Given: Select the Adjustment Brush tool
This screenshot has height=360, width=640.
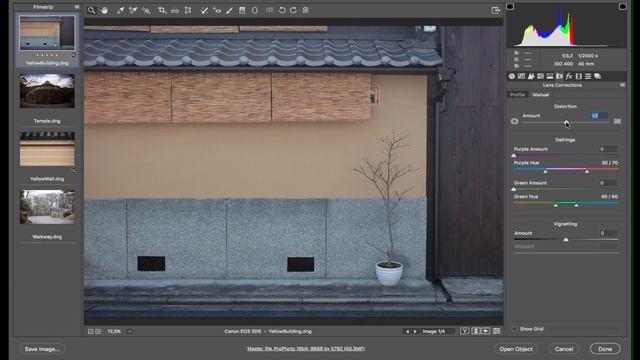Looking at the screenshot, I should (x=229, y=10).
